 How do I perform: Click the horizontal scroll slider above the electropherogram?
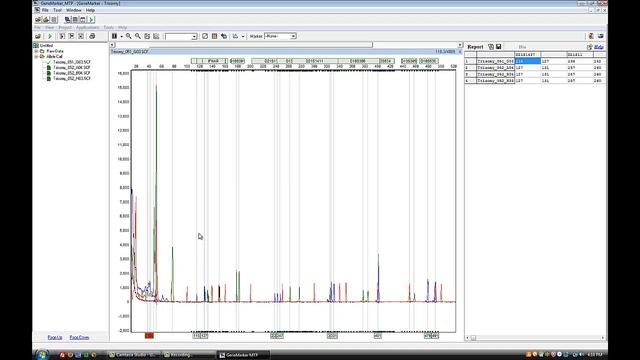pyautogui.click(x=244, y=45)
